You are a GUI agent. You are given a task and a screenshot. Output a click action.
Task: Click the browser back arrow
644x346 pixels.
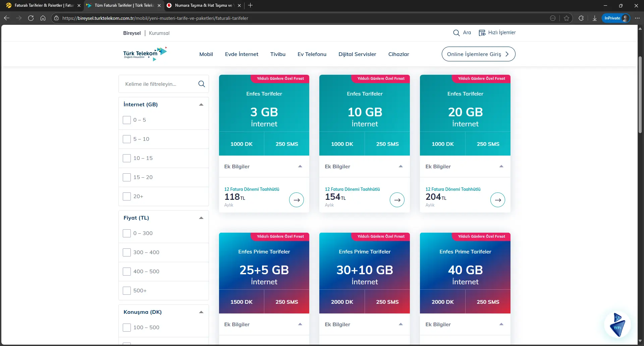point(7,18)
